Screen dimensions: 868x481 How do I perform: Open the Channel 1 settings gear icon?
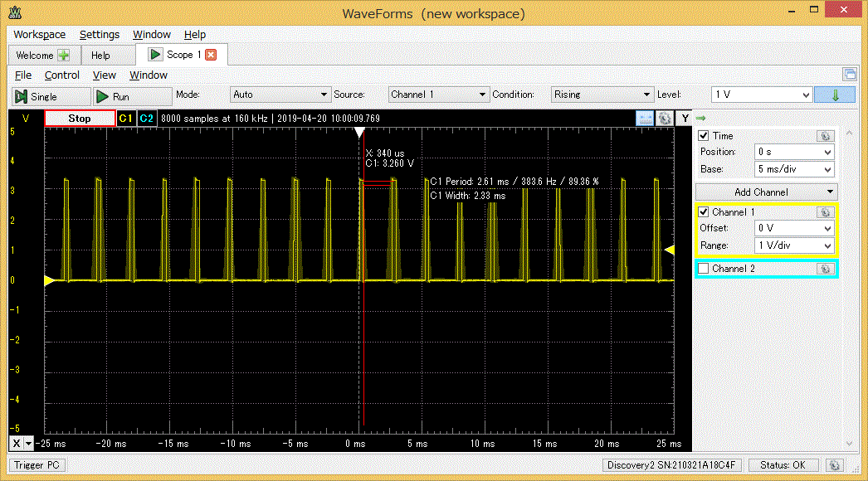tap(825, 212)
